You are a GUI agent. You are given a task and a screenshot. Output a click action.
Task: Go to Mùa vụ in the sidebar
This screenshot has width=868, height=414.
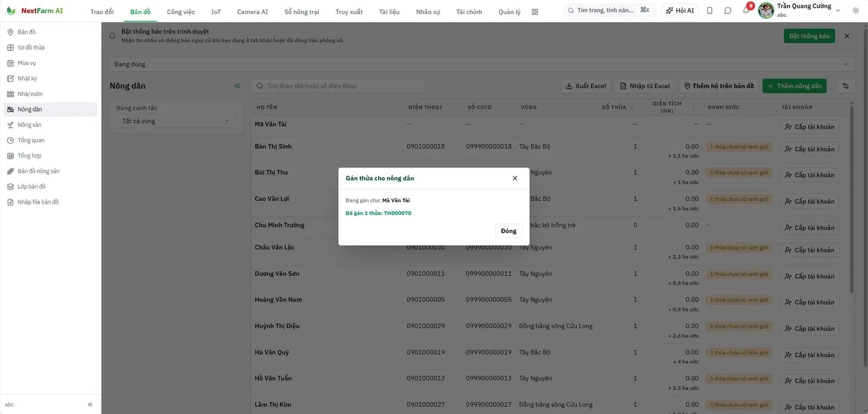tap(50, 63)
